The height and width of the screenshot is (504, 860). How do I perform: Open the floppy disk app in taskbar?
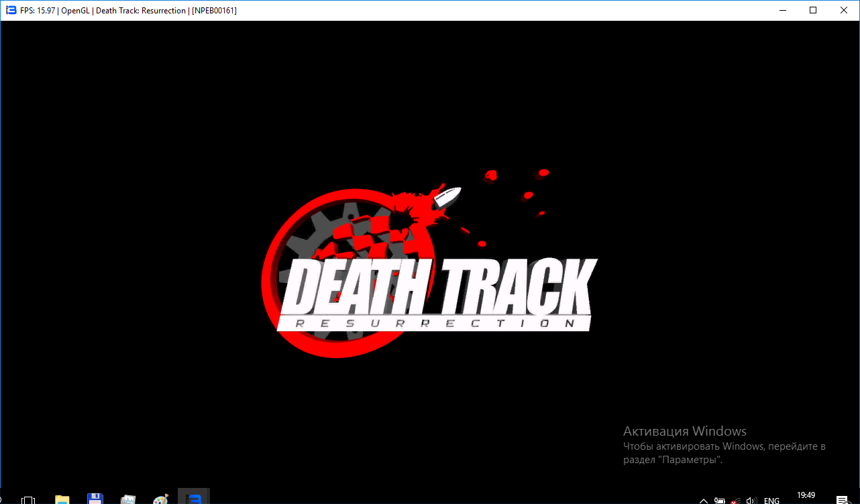click(x=95, y=499)
